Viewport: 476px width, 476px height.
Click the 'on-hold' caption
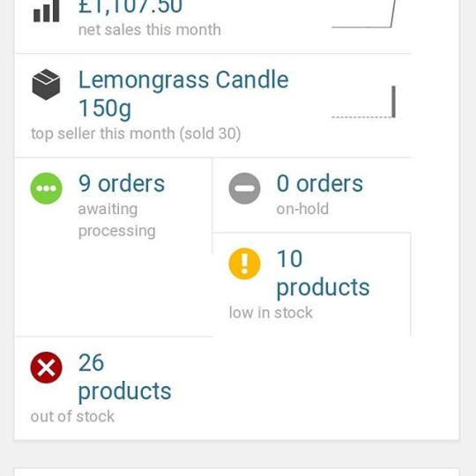(x=302, y=209)
